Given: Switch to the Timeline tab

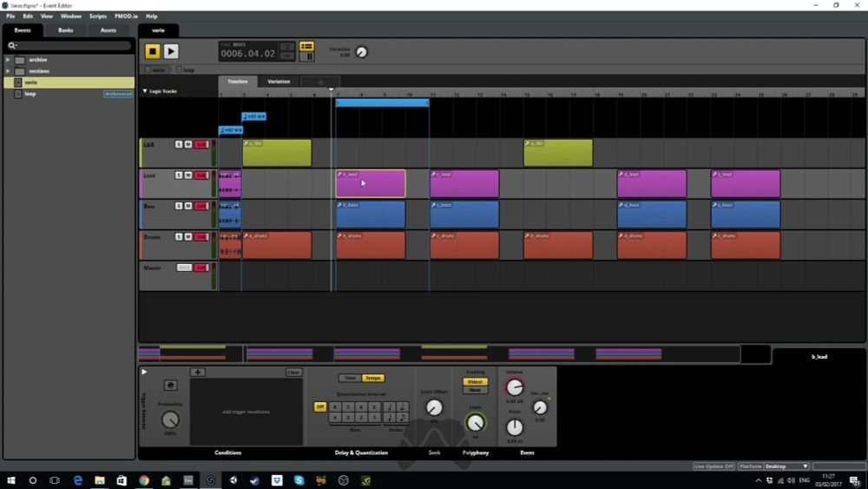Looking at the screenshot, I should pos(238,82).
